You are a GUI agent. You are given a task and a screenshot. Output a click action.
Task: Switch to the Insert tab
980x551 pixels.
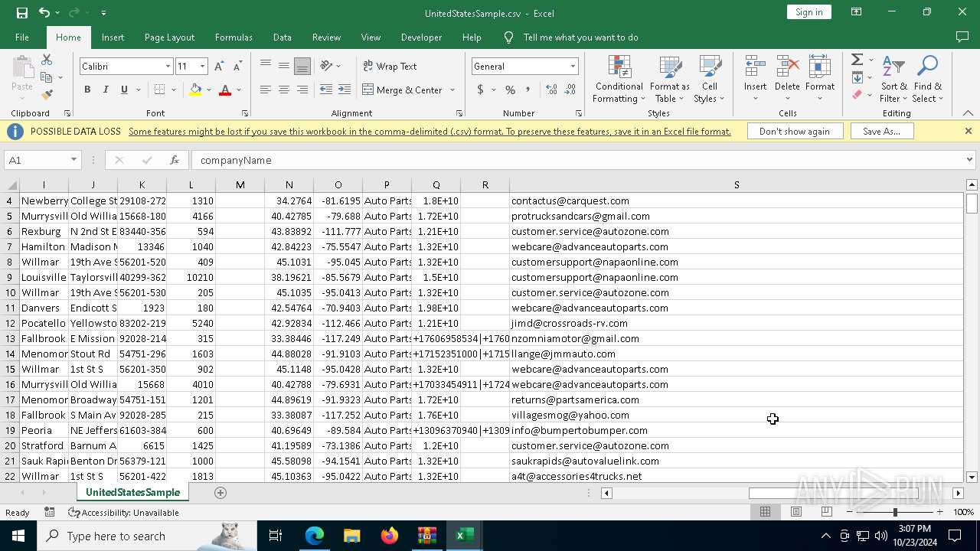pos(113,37)
